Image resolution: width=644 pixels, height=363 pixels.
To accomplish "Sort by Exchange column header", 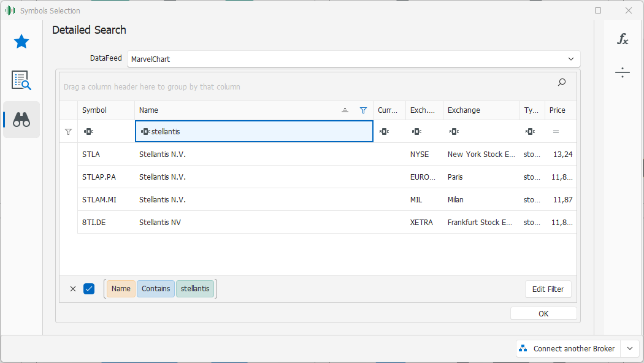I will point(481,110).
